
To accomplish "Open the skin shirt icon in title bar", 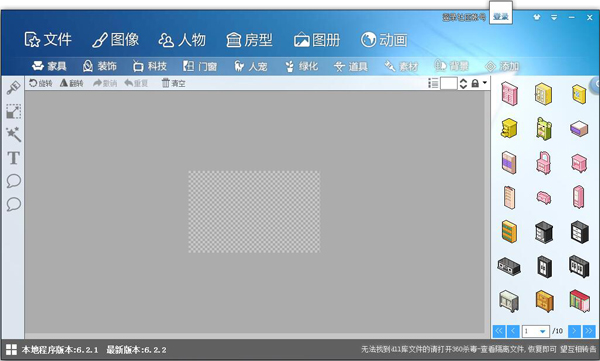I will tap(536, 17).
